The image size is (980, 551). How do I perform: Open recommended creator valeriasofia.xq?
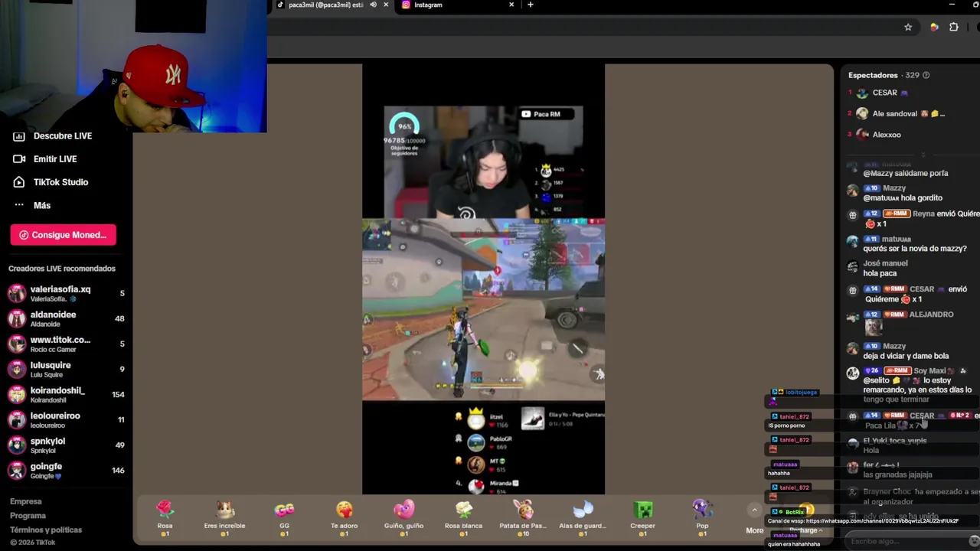66,293
